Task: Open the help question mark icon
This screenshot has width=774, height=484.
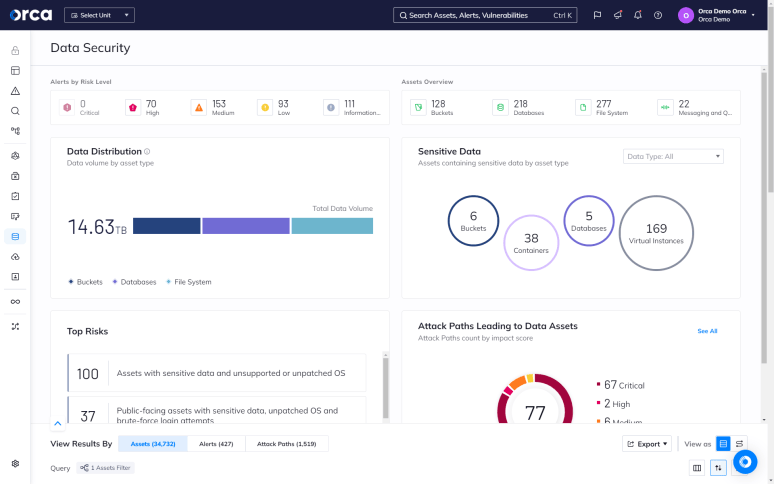Action: click(x=658, y=15)
